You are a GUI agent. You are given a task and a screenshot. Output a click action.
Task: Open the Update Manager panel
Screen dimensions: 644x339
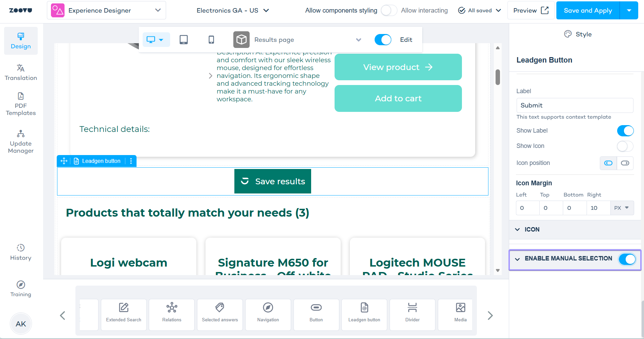point(21,142)
